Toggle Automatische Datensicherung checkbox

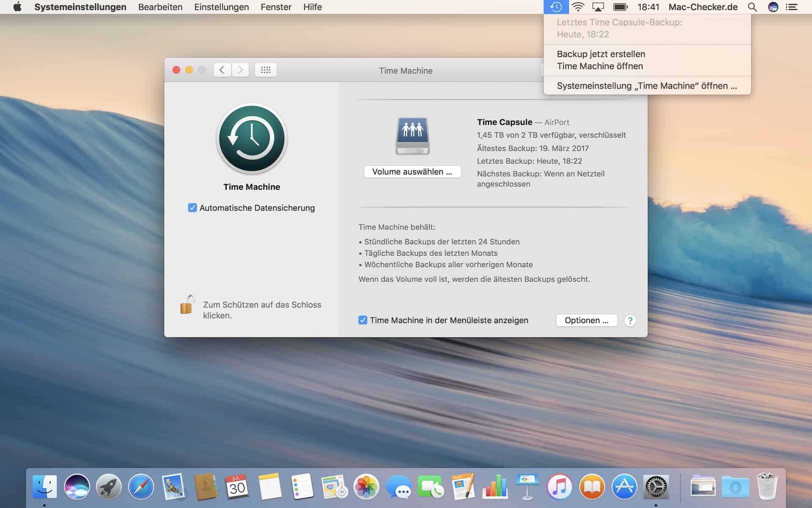pyautogui.click(x=192, y=208)
